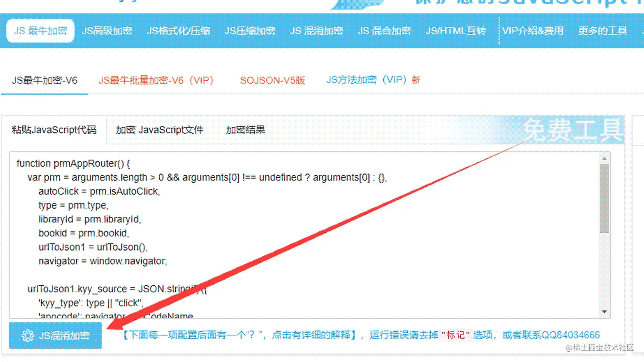This screenshot has width=644, height=362.
Task: Stay on 粘贴JavaScript代码 tab
Action: (x=54, y=130)
